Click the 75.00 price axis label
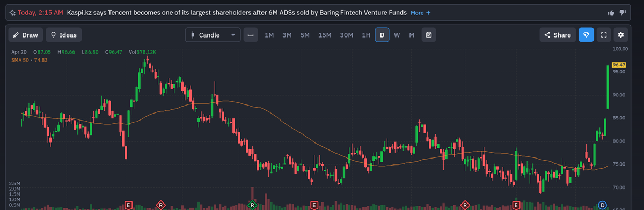Viewport: 644px width, 210px height. [619, 164]
